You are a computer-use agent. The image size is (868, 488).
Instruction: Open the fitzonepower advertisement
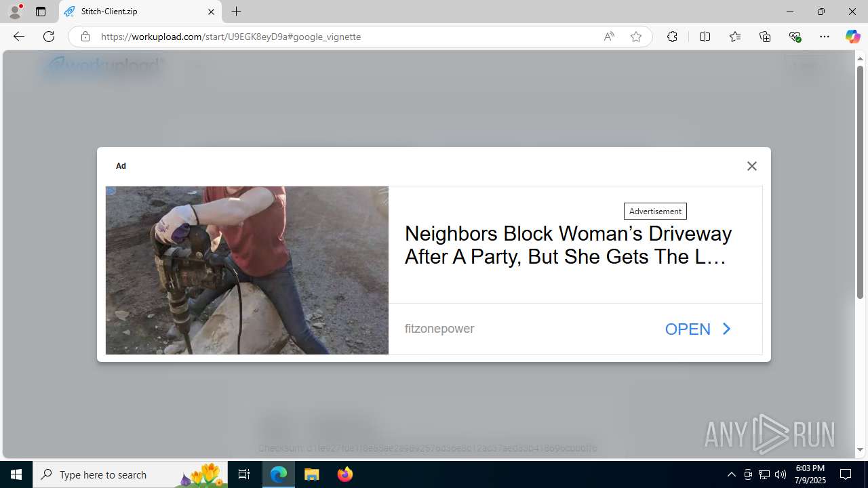(698, 329)
